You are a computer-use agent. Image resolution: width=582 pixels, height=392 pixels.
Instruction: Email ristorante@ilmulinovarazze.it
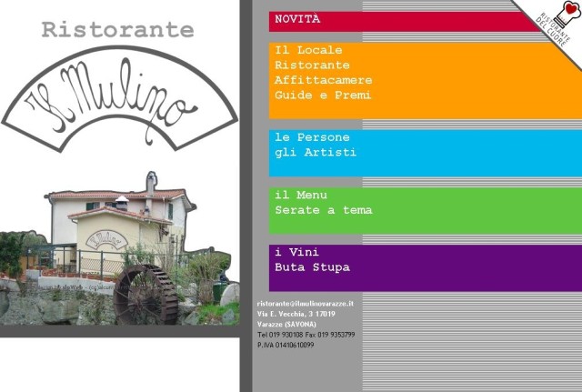coord(306,304)
